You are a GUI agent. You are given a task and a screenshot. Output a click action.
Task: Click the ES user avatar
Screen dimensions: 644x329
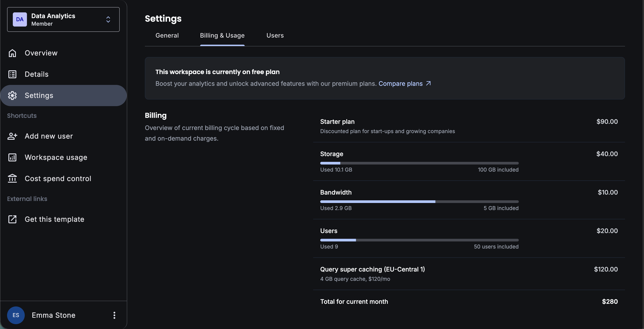(x=16, y=315)
